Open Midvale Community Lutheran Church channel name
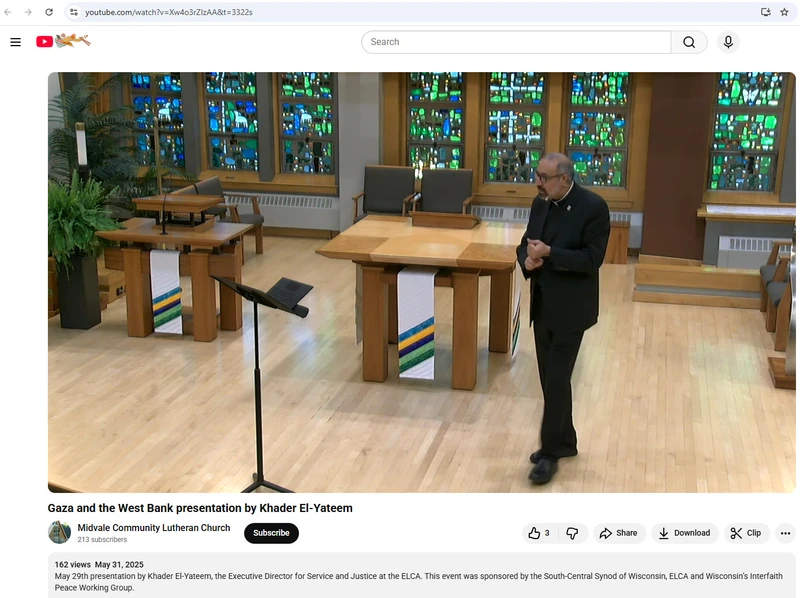 tap(154, 528)
